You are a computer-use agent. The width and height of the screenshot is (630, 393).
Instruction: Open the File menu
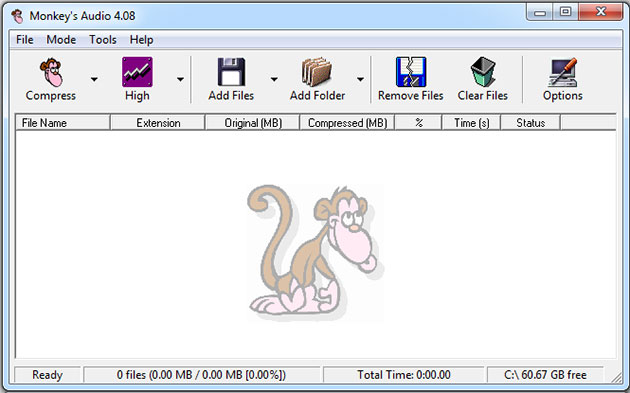click(x=25, y=40)
